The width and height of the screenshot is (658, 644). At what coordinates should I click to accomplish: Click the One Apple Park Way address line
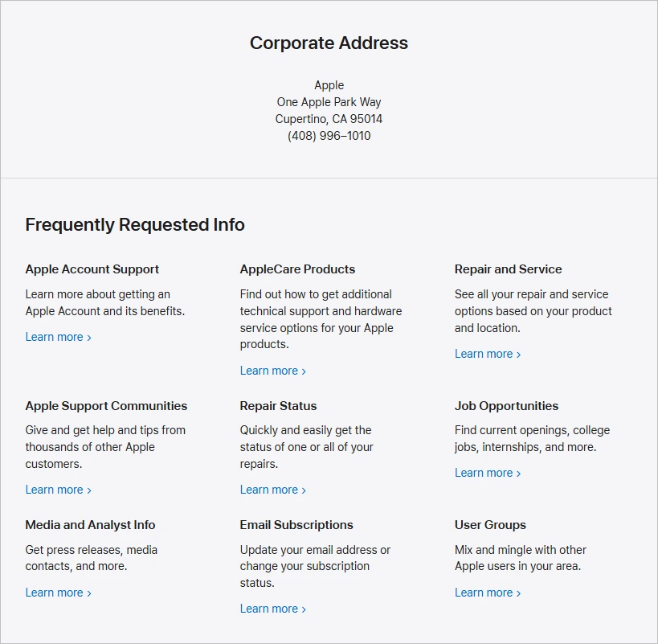[x=329, y=102]
